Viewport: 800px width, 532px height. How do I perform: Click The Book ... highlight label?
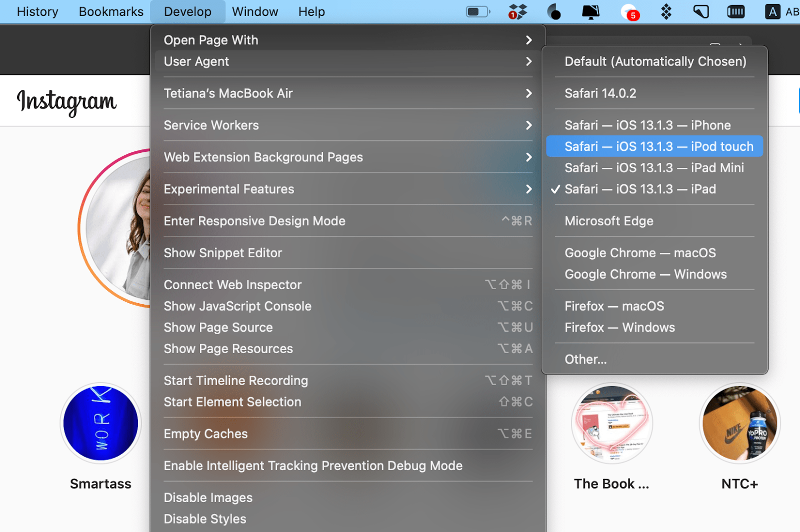click(611, 484)
